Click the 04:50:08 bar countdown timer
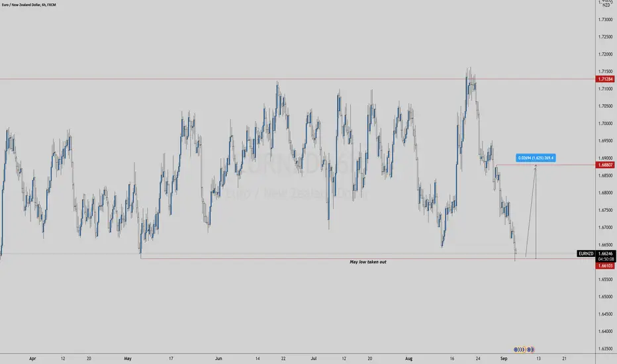 tap(605, 259)
